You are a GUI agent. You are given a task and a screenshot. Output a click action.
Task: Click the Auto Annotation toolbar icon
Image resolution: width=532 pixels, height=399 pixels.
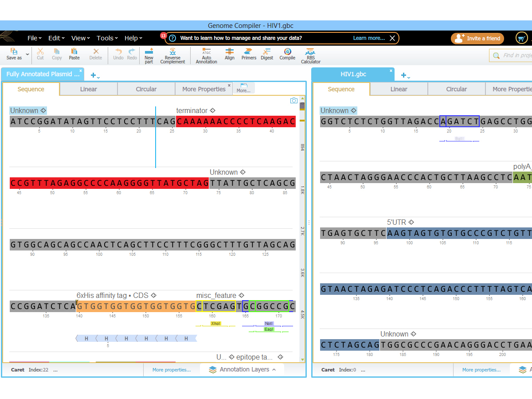point(206,55)
